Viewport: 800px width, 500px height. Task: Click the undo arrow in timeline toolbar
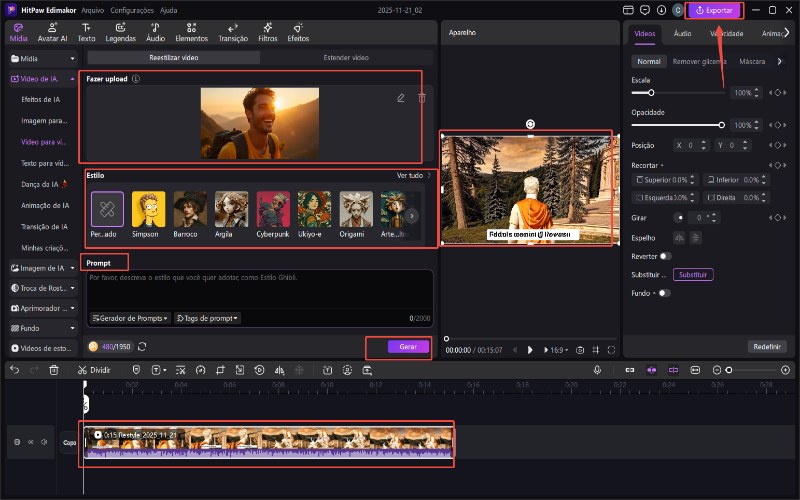click(14, 370)
